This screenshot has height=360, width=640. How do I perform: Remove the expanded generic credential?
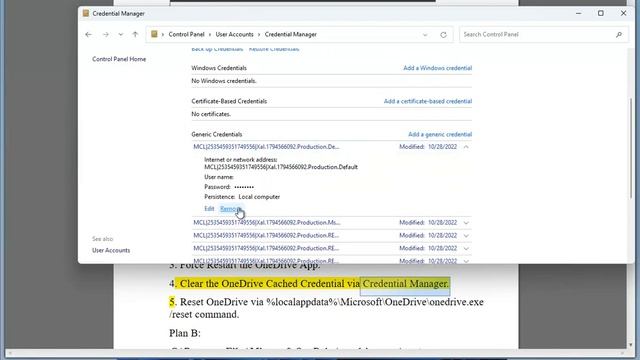pyautogui.click(x=231, y=209)
